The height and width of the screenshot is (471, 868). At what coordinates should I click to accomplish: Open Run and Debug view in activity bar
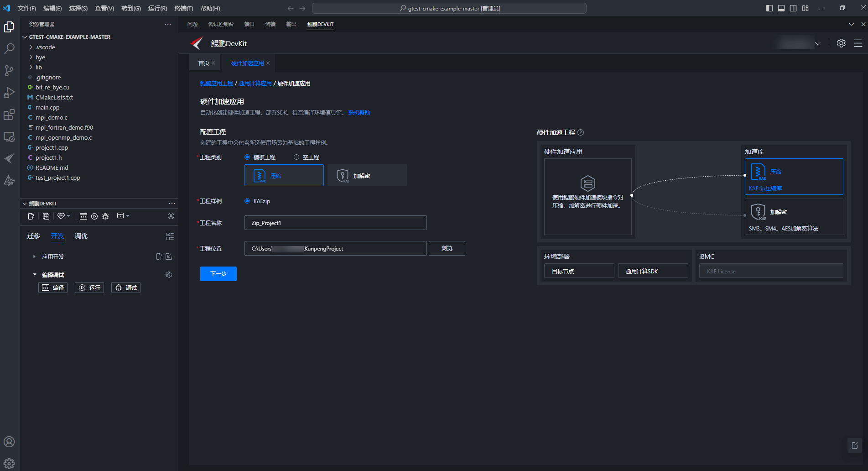point(9,93)
